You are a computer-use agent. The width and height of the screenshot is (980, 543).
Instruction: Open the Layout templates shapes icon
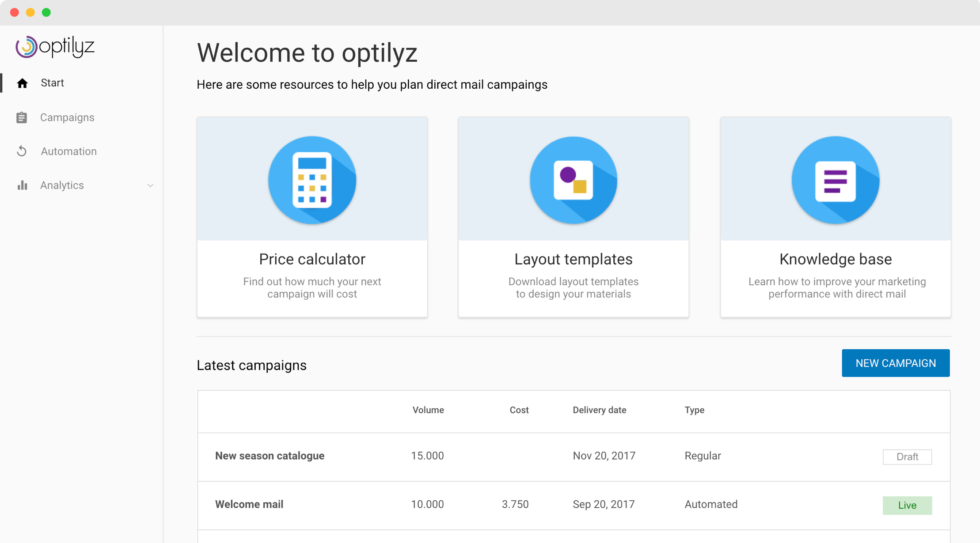[x=574, y=180]
